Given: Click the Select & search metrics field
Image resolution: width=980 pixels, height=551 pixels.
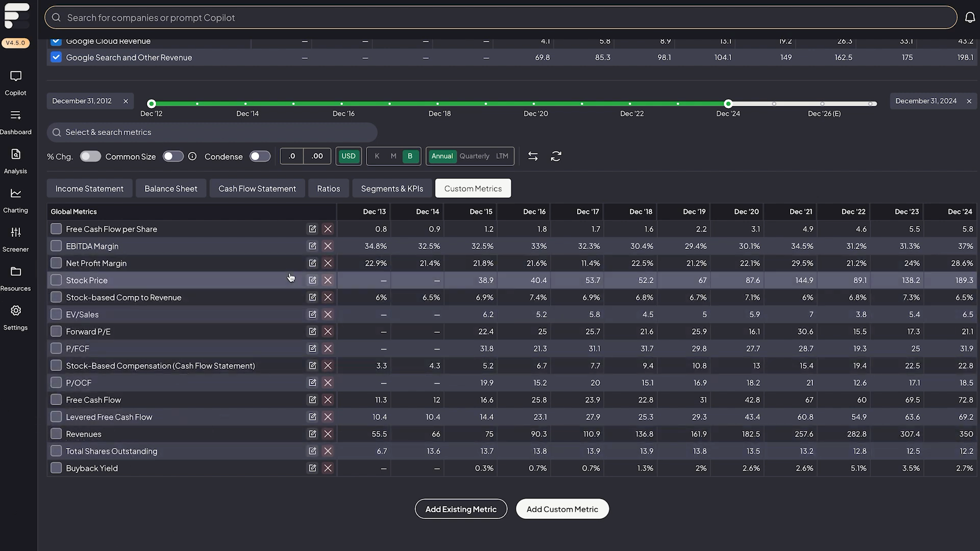Looking at the screenshot, I should tap(212, 133).
